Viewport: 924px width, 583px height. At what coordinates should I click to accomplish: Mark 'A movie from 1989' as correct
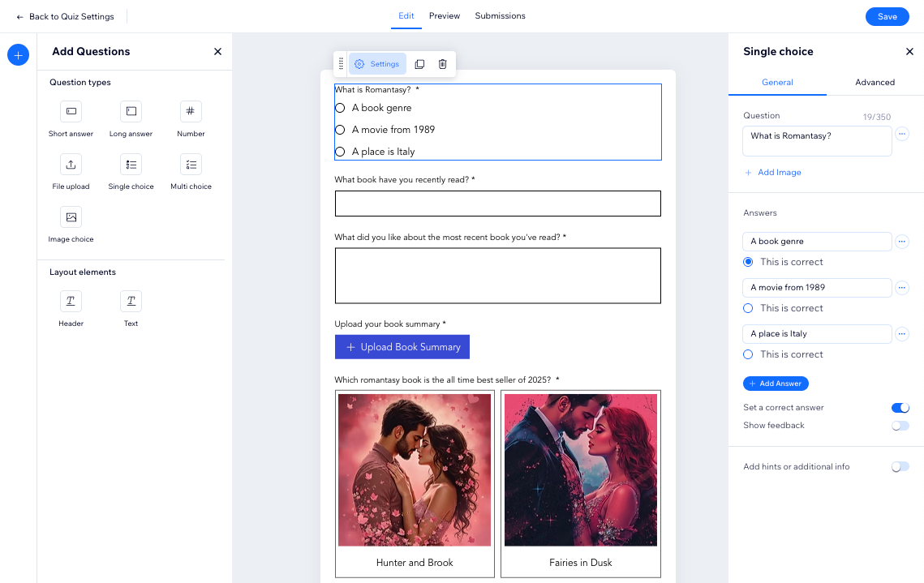pyautogui.click(x=748, y=308)
